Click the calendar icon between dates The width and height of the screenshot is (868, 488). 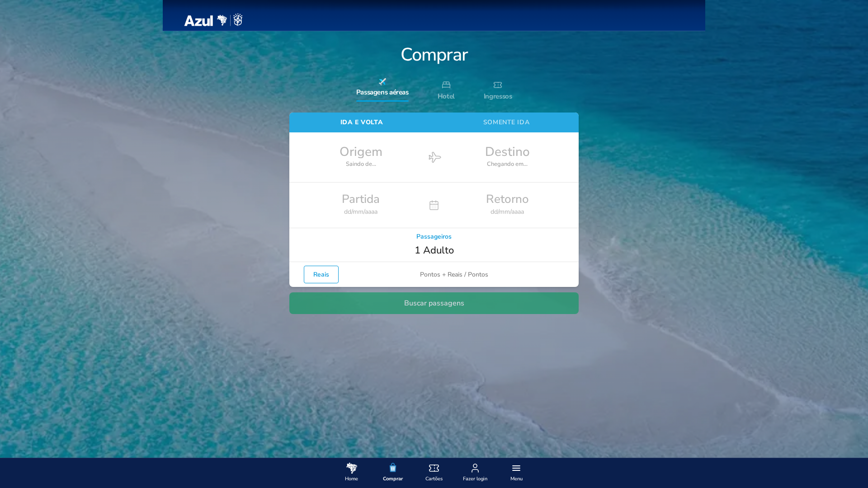434,205
